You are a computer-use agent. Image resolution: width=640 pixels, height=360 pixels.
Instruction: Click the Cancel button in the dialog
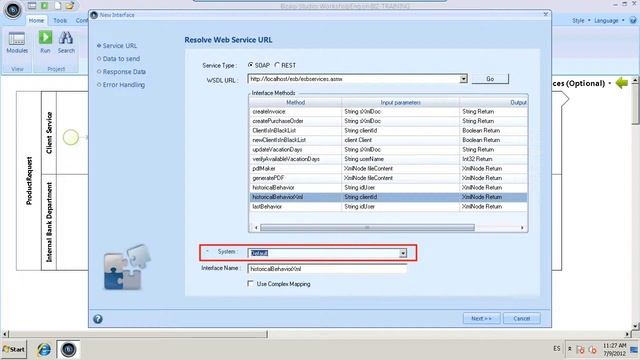pyautogui.click(x=522, y=318)
